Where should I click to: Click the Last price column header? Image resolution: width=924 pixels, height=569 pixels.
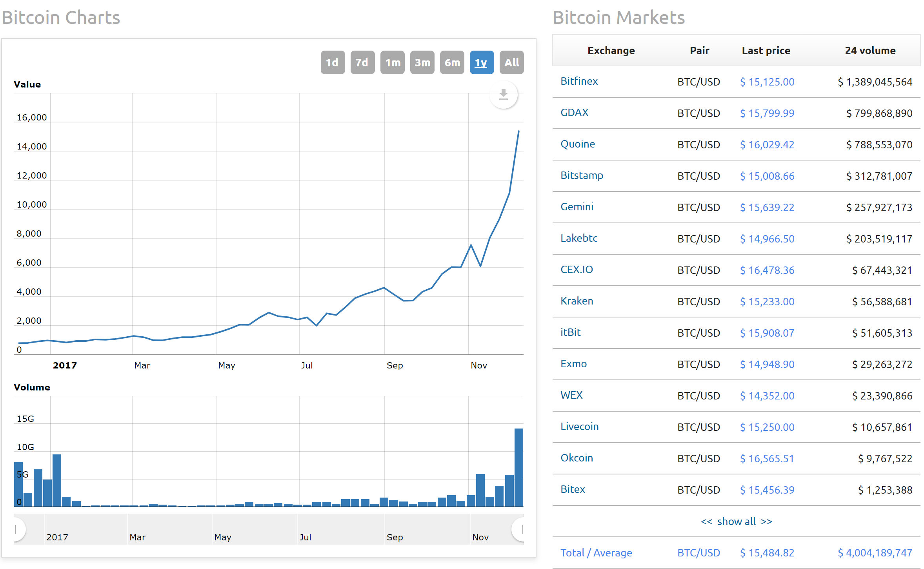click(x=766, y=51)
